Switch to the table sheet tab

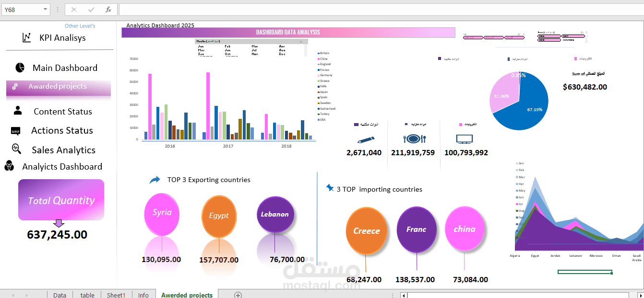click(x=87, y=295)
